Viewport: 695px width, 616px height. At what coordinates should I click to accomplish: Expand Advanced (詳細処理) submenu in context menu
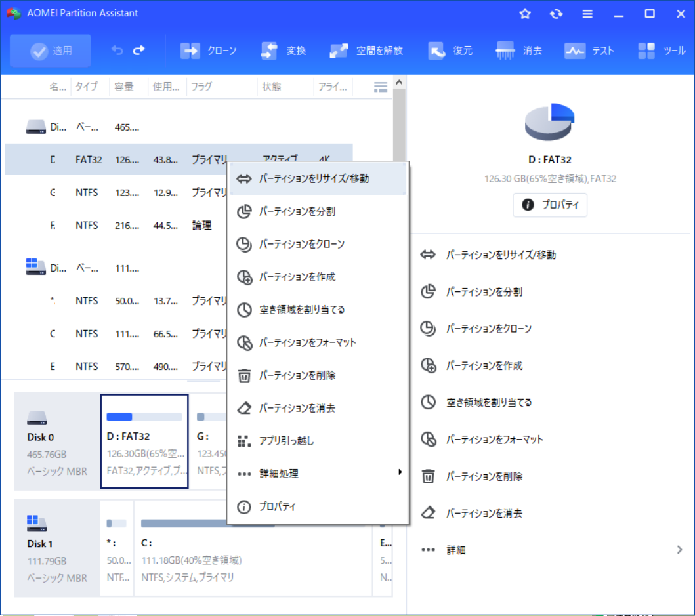click(x=318, y=474)
